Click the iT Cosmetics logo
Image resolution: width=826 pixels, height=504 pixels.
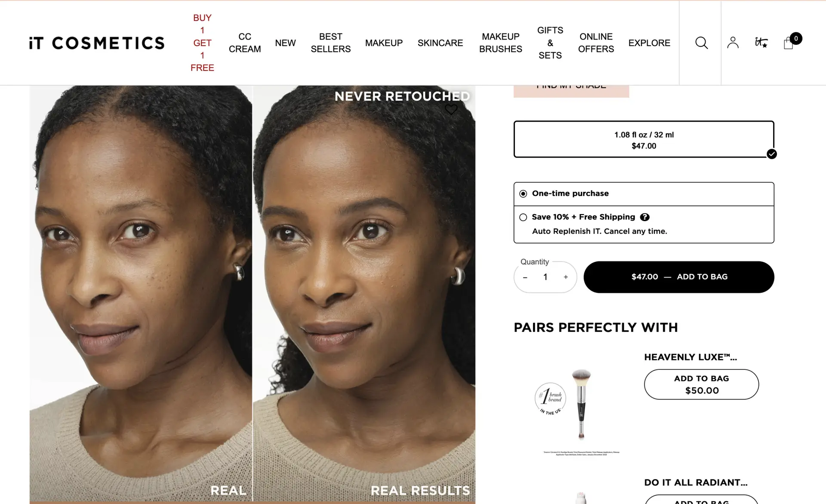(x=97, y=43)
